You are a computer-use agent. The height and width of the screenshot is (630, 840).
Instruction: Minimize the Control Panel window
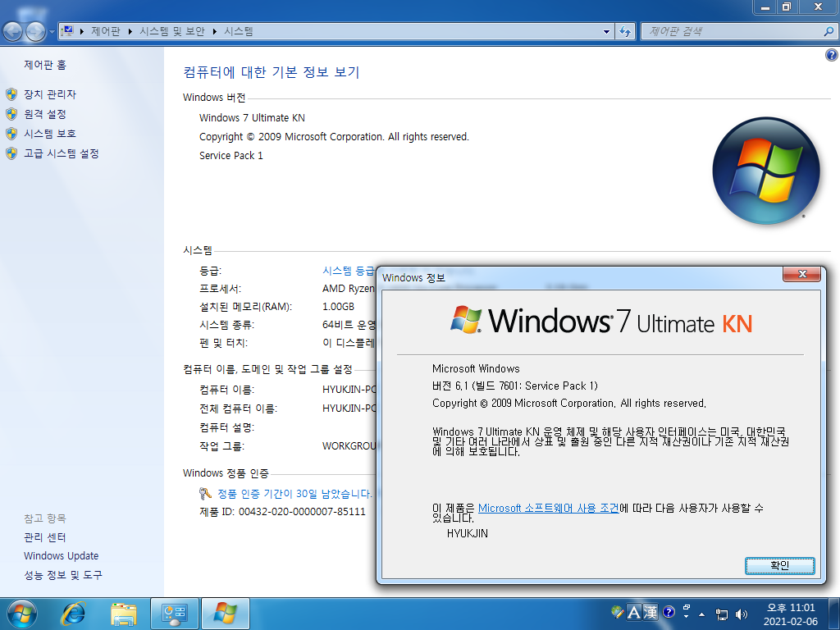(765, 7)
